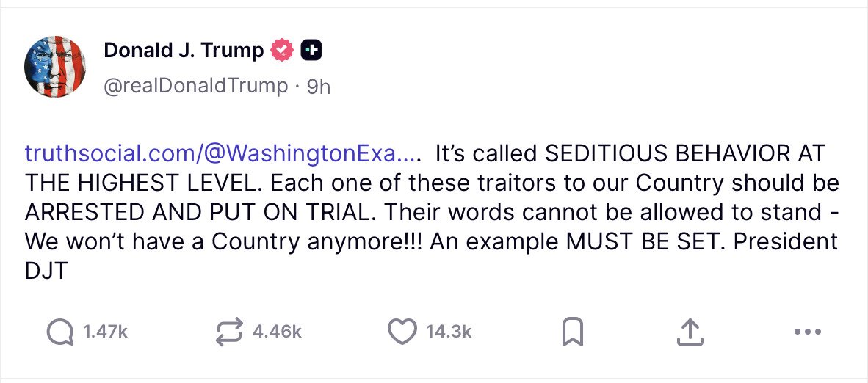Like the post with the heart icon
The height and width of the screenshot is (383, 868).
pyautogui.click(x=402, y=332)
